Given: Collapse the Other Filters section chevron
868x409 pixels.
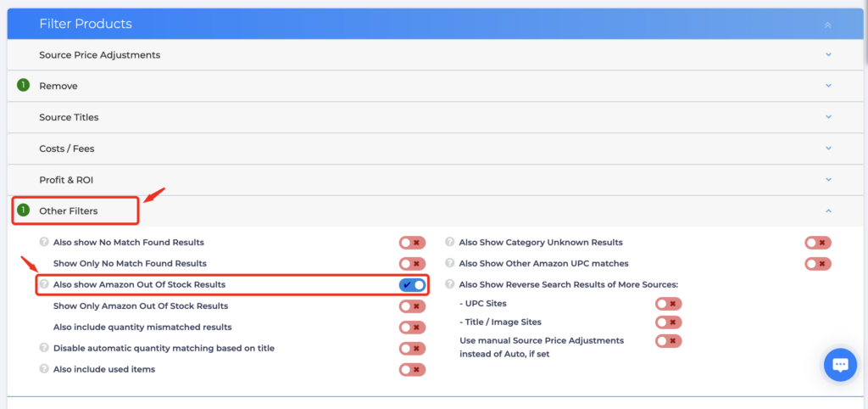Looking at the screenshot, I should [x=828, y=210].
